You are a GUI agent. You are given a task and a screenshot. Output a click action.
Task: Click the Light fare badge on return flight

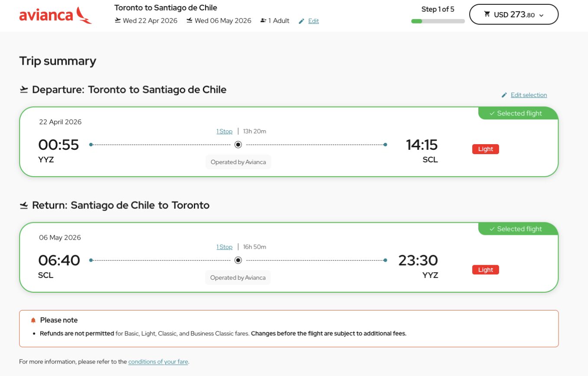click(x=485, y=270)
